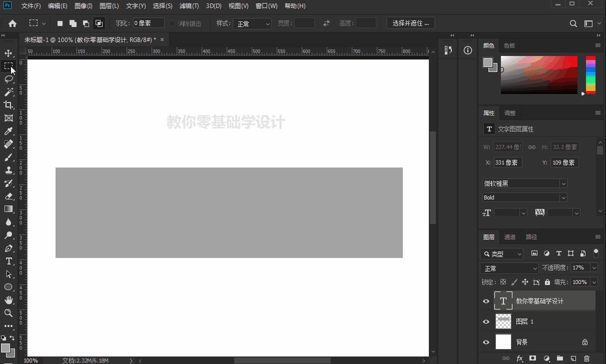Click the Add layer mask icon

coord(532,358)
